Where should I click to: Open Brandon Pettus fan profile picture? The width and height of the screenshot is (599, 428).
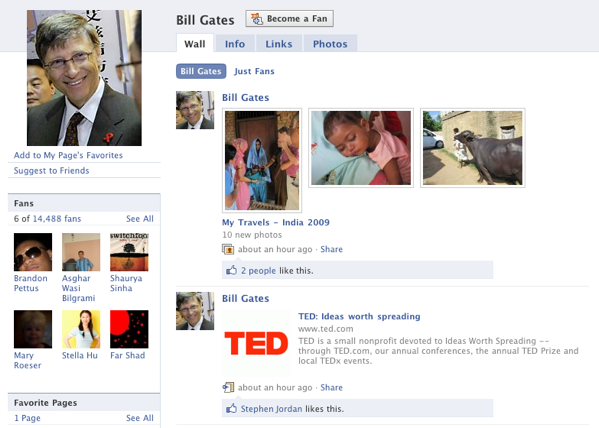pyautogui.click(x=33, y=252)
